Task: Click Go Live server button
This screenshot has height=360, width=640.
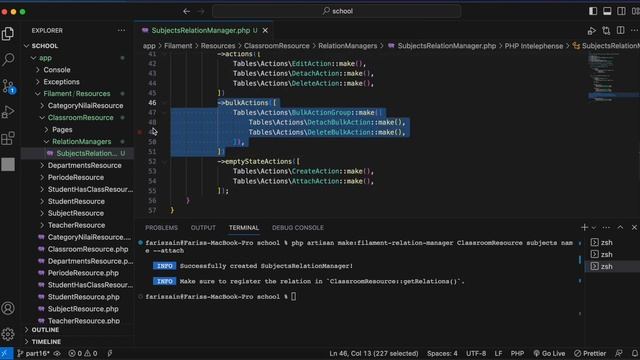Action: (x=549, y=353)
